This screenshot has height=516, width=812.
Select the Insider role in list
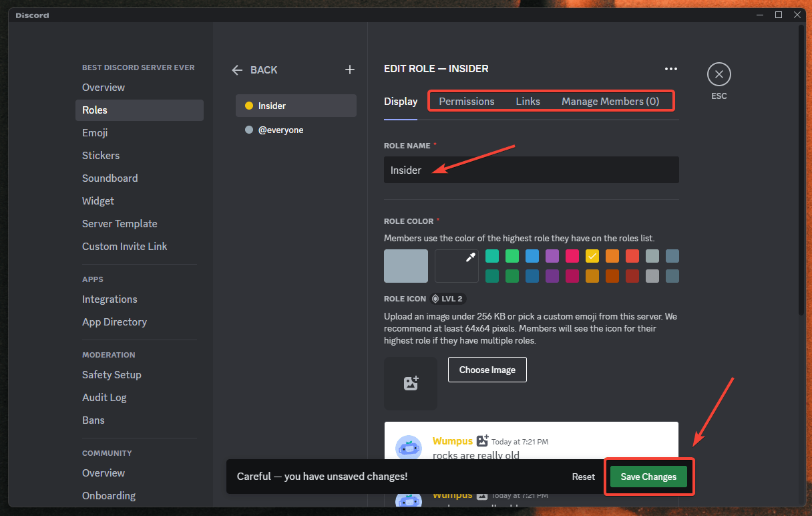coord(296,106)
